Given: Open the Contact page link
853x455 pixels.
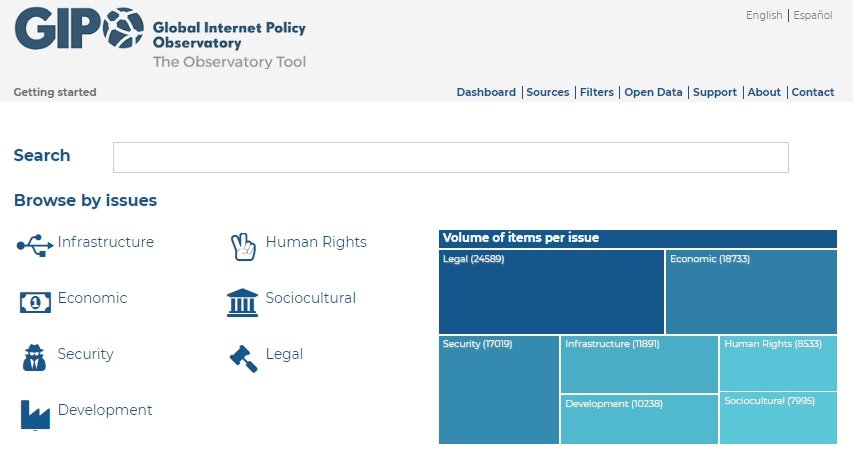Looking at the screenshot, I should tap(812, 92).
